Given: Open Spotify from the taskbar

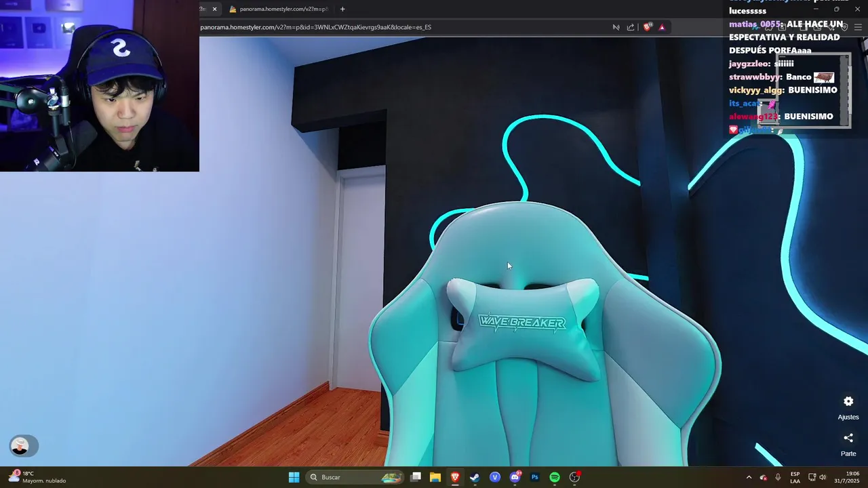Looking at the screenshot, I should [x=555, y=477].
